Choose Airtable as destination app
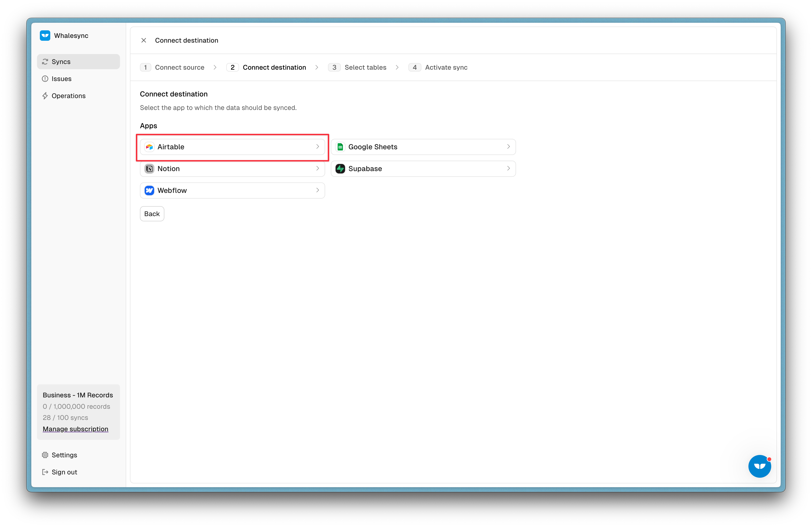The height and width of the screenshot is (527, 812). [232, 147]
